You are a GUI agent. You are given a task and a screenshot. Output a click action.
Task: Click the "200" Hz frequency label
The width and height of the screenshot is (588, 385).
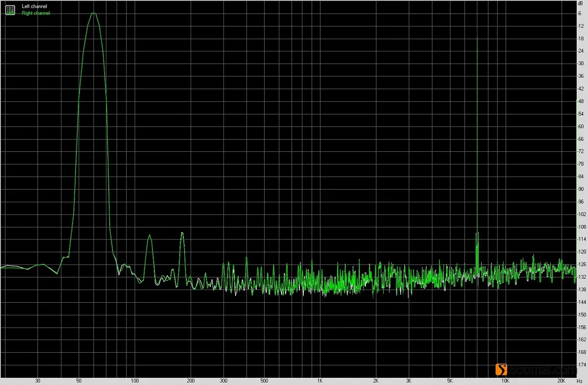tap(191, 381)
